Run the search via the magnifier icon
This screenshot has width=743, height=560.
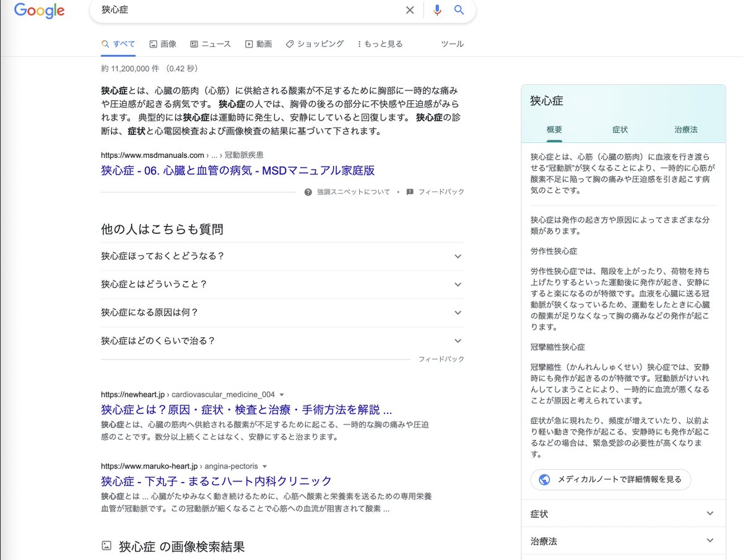click(x=458, y=10)
